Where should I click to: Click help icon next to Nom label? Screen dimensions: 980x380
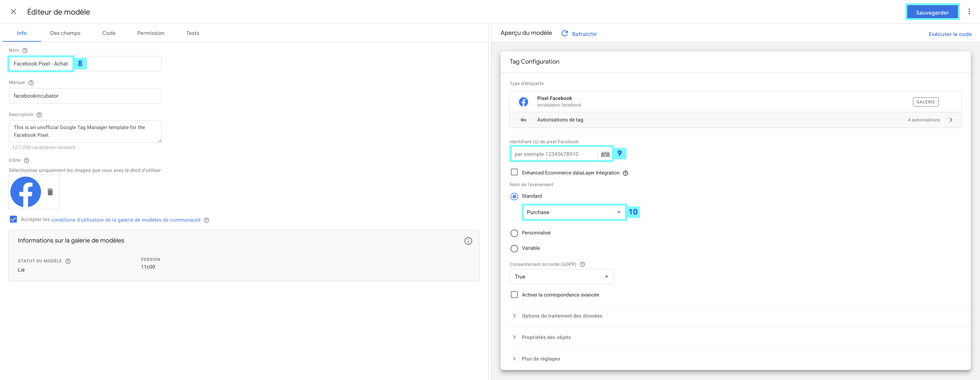click(25, 51)
